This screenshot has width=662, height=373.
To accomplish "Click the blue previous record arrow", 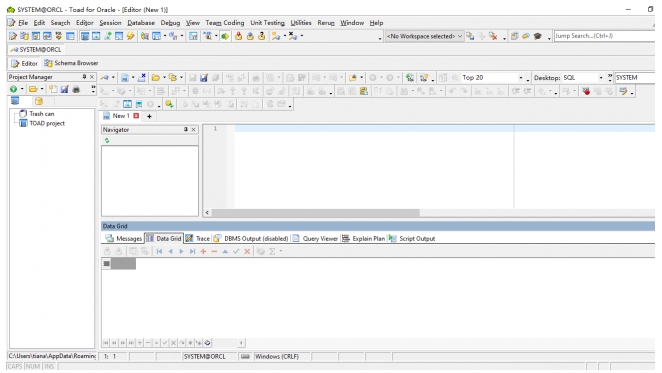I will pyautogui.click(x=171, y=251).
